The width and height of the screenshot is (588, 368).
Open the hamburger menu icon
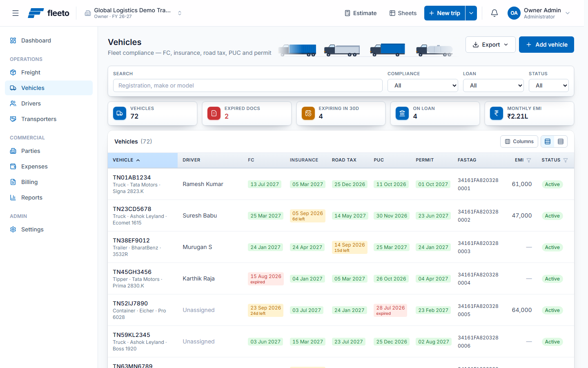coord(16,13)
